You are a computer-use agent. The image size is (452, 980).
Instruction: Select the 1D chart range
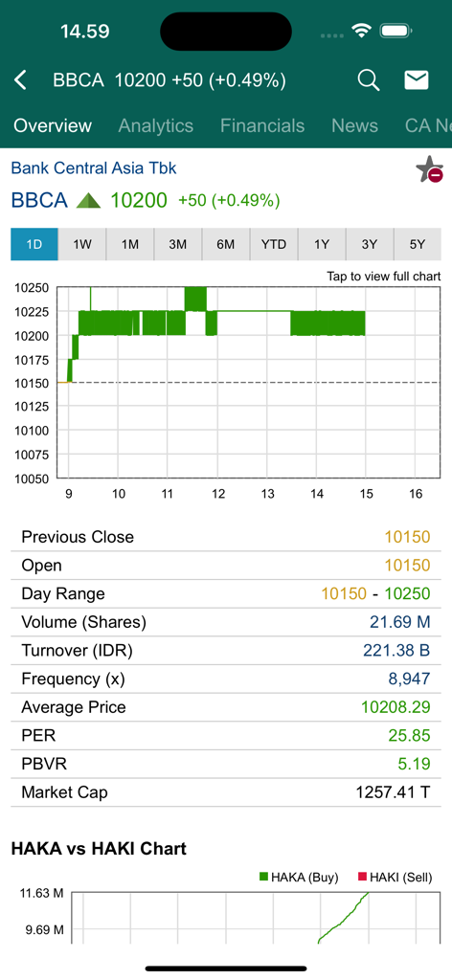point(34,244)
